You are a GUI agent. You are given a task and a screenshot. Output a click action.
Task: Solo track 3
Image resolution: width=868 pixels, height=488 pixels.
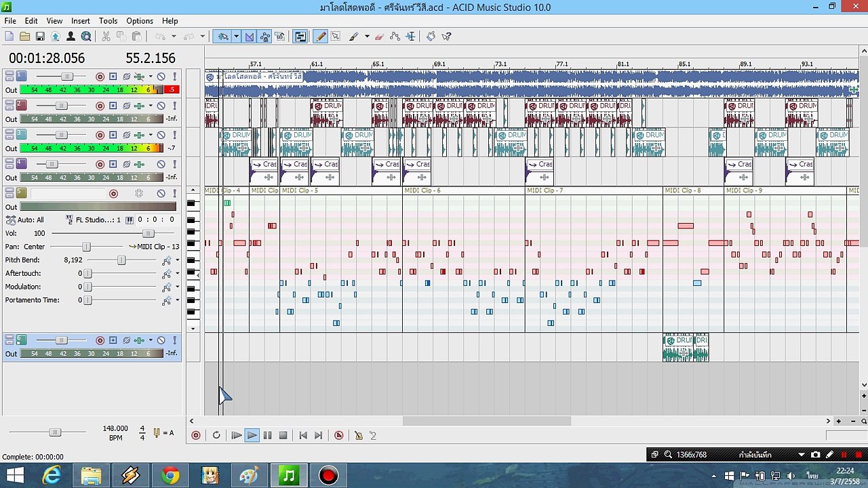[174, 135]
